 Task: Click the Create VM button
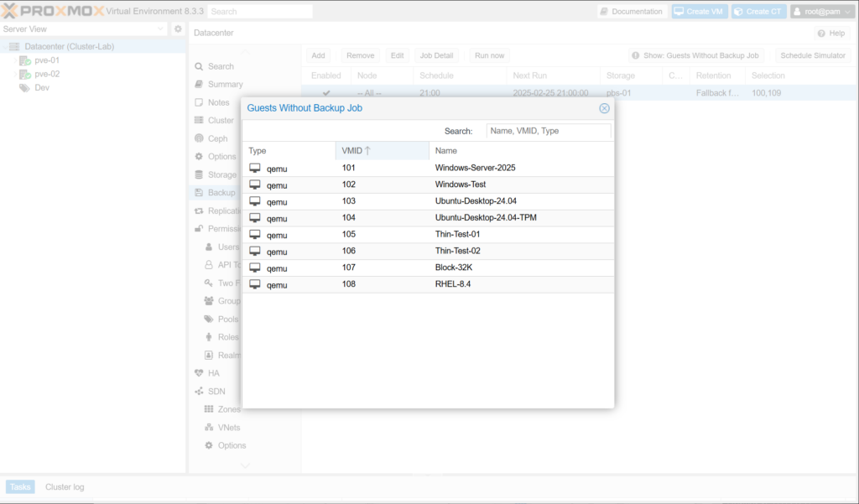click(698, 12)
